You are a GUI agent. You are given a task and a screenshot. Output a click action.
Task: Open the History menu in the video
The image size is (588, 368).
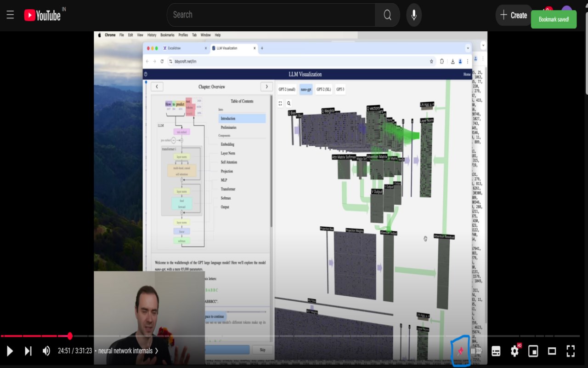152,35
